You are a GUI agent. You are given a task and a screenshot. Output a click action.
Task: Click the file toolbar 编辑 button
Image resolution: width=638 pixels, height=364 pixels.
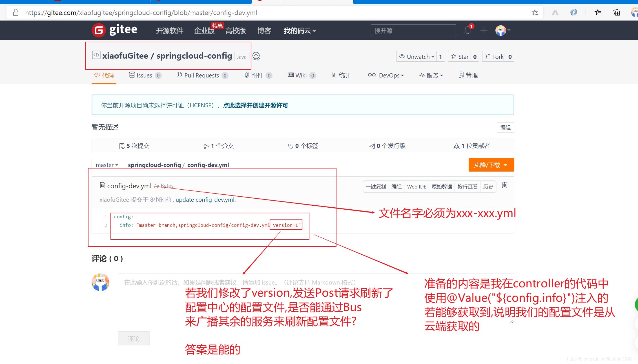pyautogui.click(x=396, y=187)
